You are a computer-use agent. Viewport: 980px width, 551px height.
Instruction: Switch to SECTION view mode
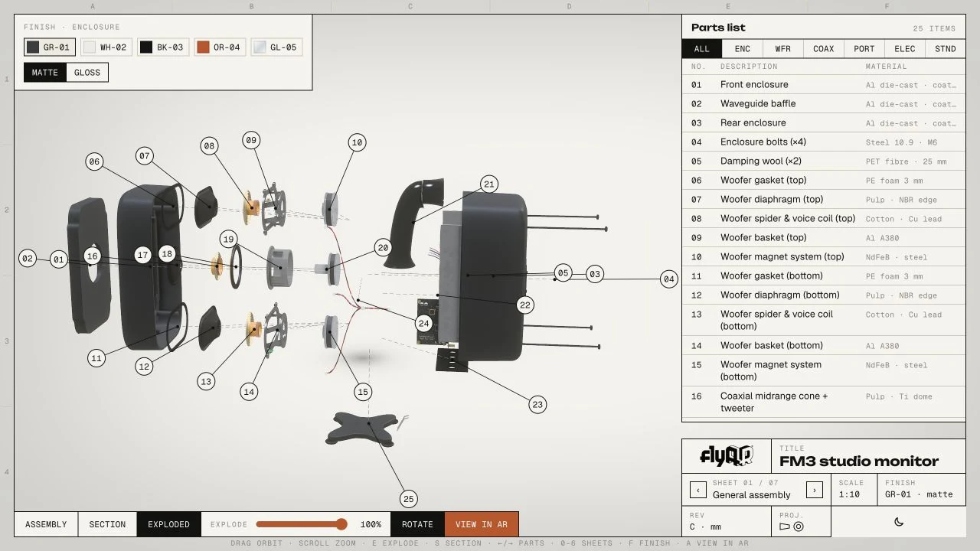click(x=107, y=524)
